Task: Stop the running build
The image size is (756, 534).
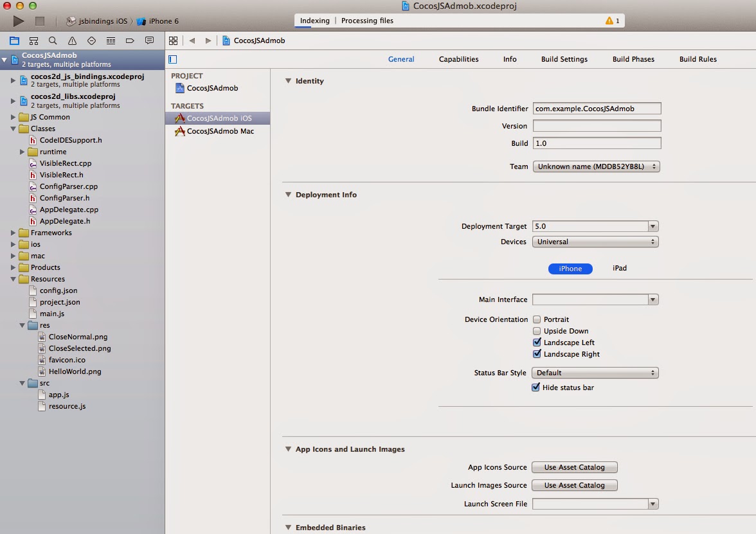Action: (40, 21)
